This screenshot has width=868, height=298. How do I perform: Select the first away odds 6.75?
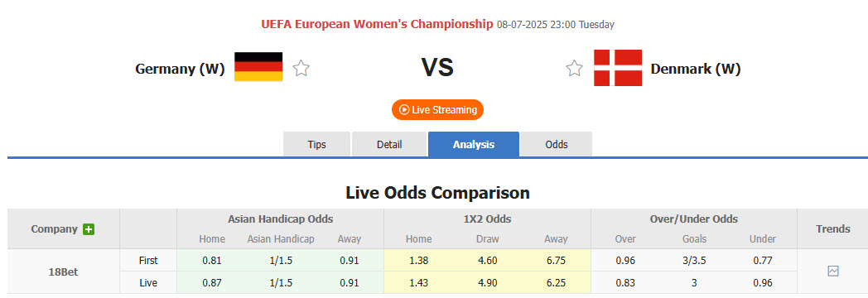(556, 261)
